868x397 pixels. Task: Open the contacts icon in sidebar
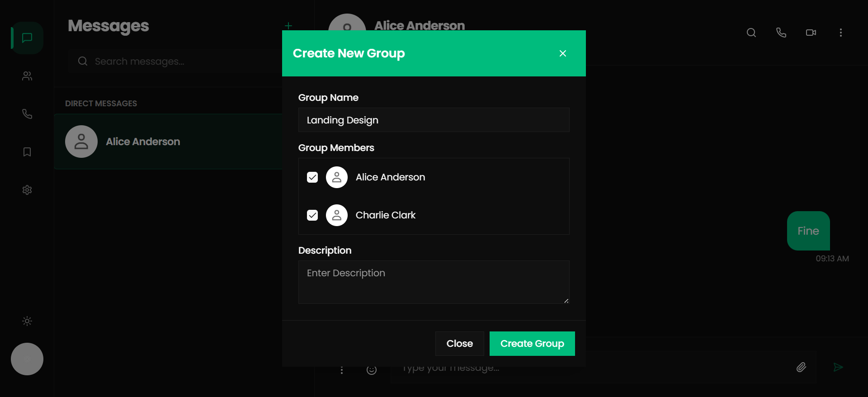tap(27, 76)
